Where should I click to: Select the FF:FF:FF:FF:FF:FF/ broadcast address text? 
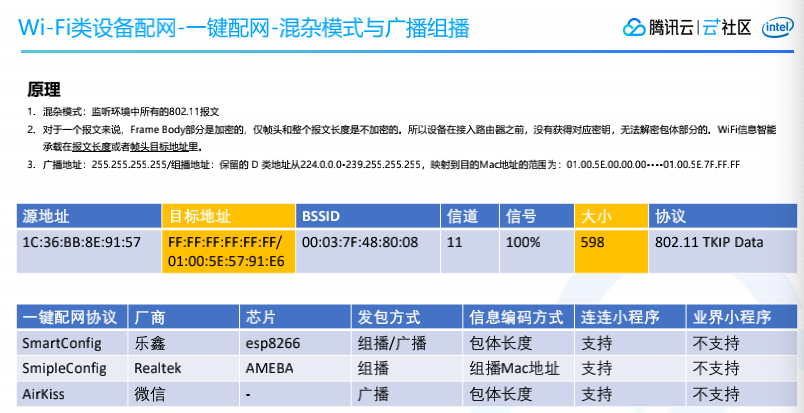226,242
